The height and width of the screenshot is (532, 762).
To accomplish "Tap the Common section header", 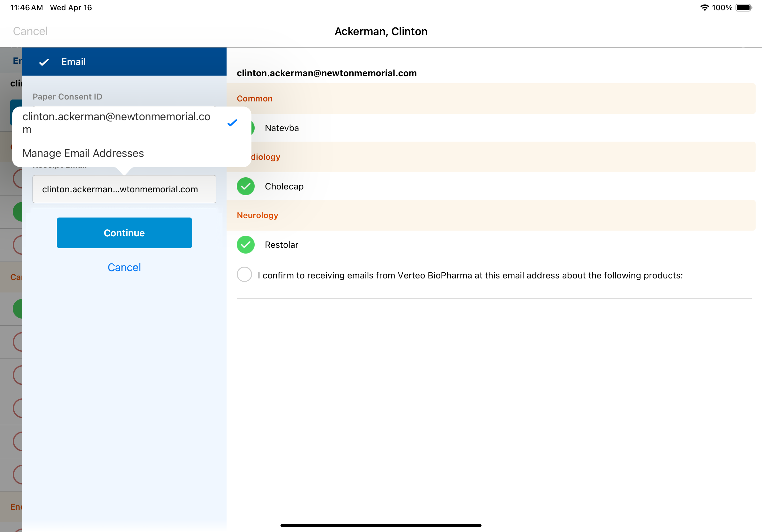I will pyautogui.click(x=255, y=99).
